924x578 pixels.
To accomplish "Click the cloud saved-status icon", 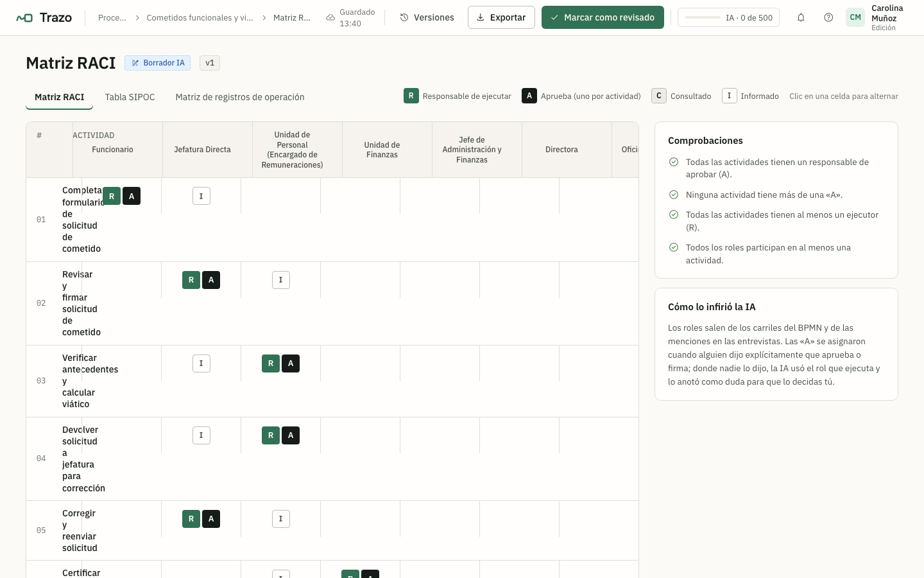I will [x=330, y=17].
